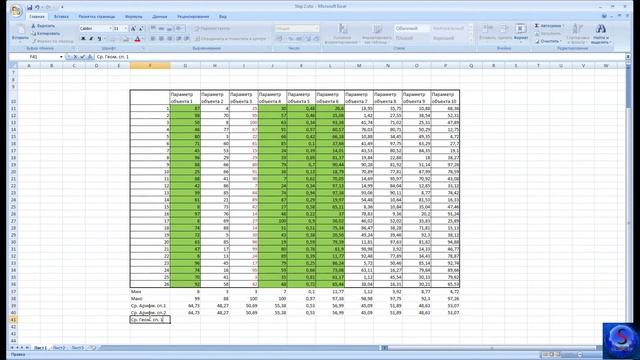Open the Вид ribbon tab
The image size is (640, 360).
pos(222,17)
